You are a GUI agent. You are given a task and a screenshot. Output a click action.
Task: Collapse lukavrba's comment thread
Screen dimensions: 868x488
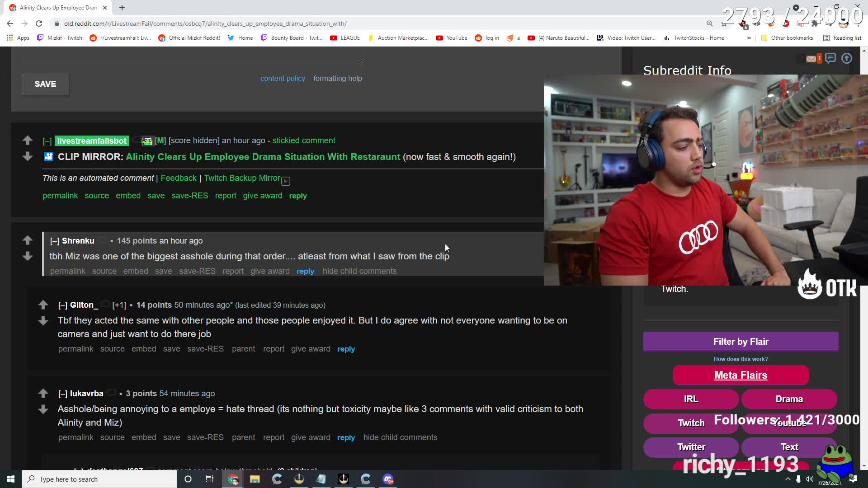pos(63,394)
